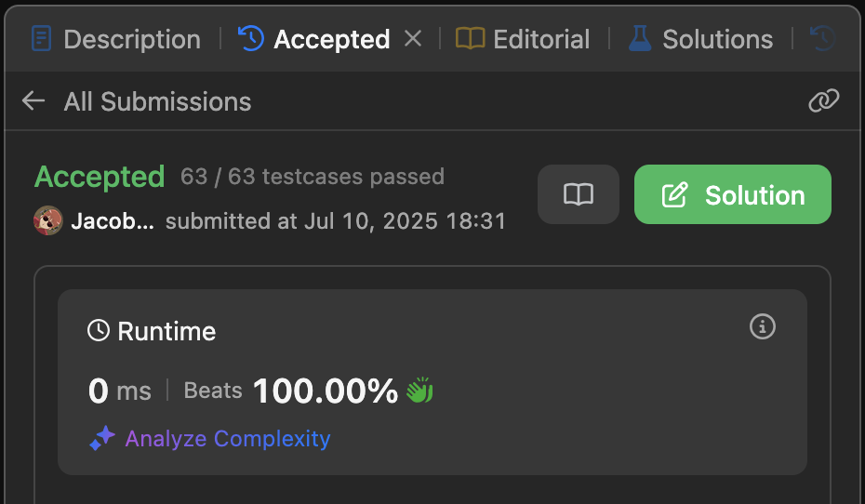The image size is (865, 504).
Task: Click the green Solution button
Action: coord(733,194)
